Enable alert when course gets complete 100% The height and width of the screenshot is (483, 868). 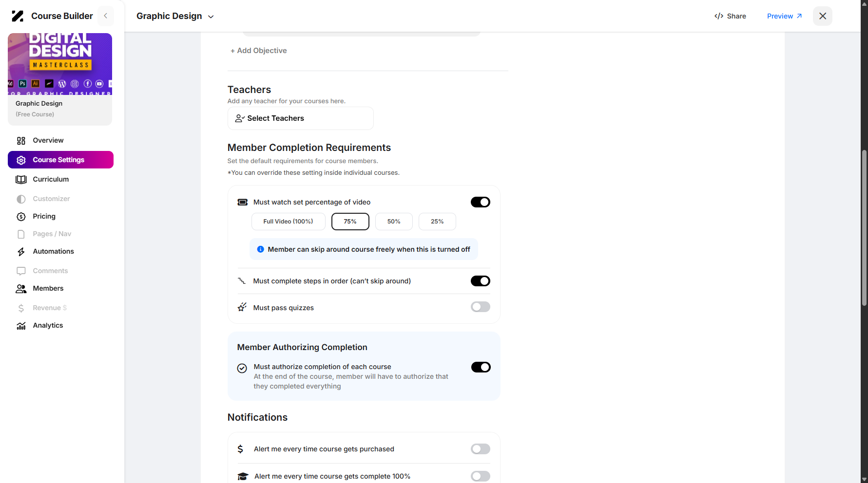(x=480, y=476)
